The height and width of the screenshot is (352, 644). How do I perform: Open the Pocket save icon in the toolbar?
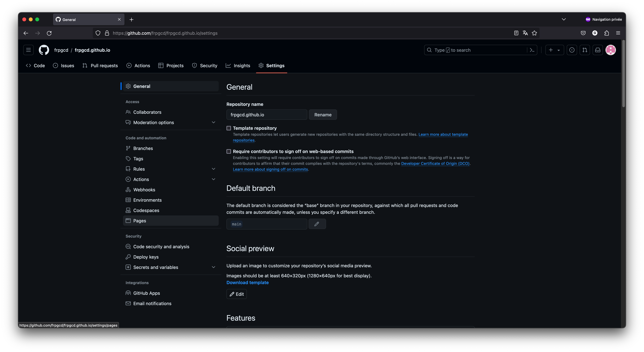(583, 33)
